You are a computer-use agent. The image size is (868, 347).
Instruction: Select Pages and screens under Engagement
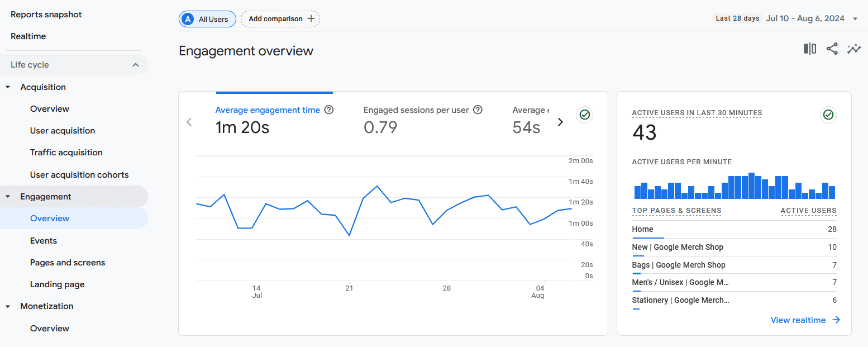[x=67, y=262]
